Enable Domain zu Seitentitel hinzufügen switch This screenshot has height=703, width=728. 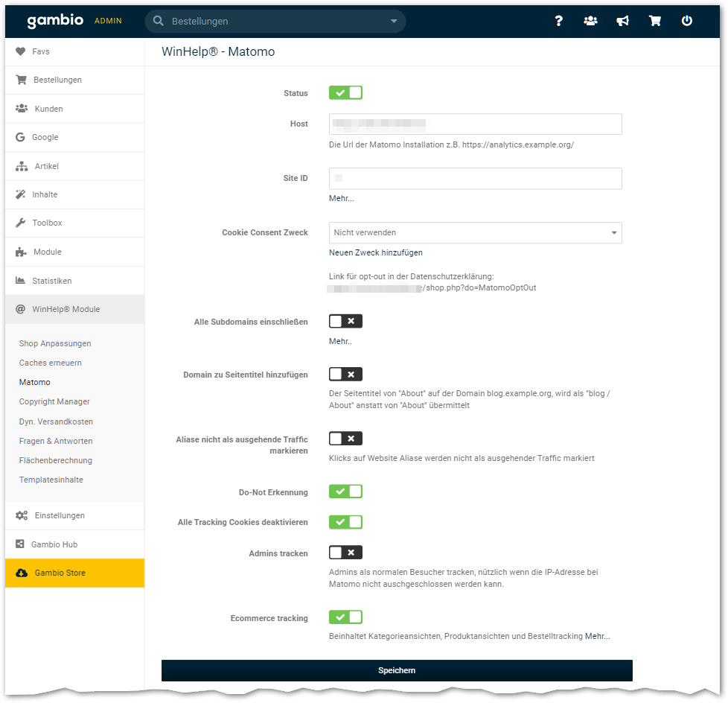click(x=345, y=374)
